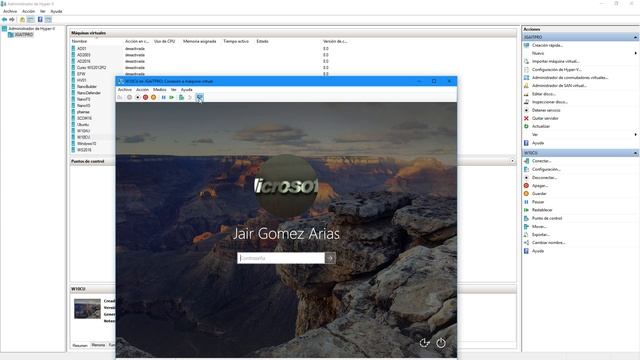Pause the VM using the blue toolbar icon
640x360 pixels.
(164, 97)
